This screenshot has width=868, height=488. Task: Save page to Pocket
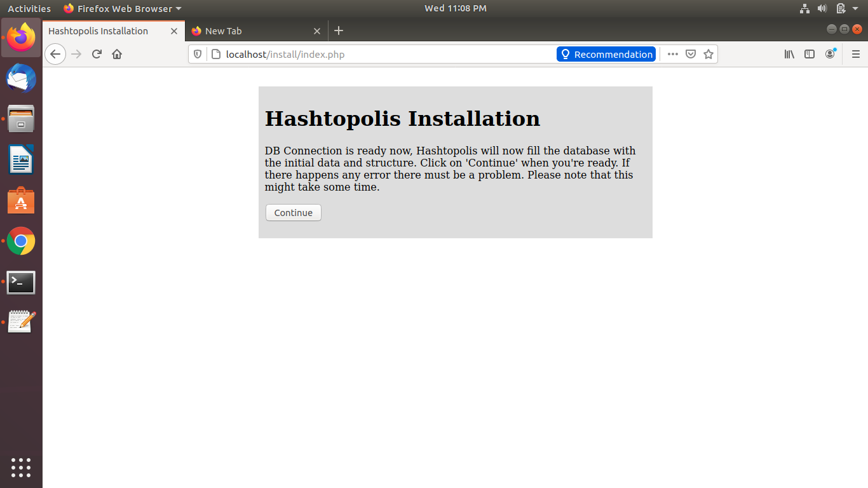tap(691, 54)
